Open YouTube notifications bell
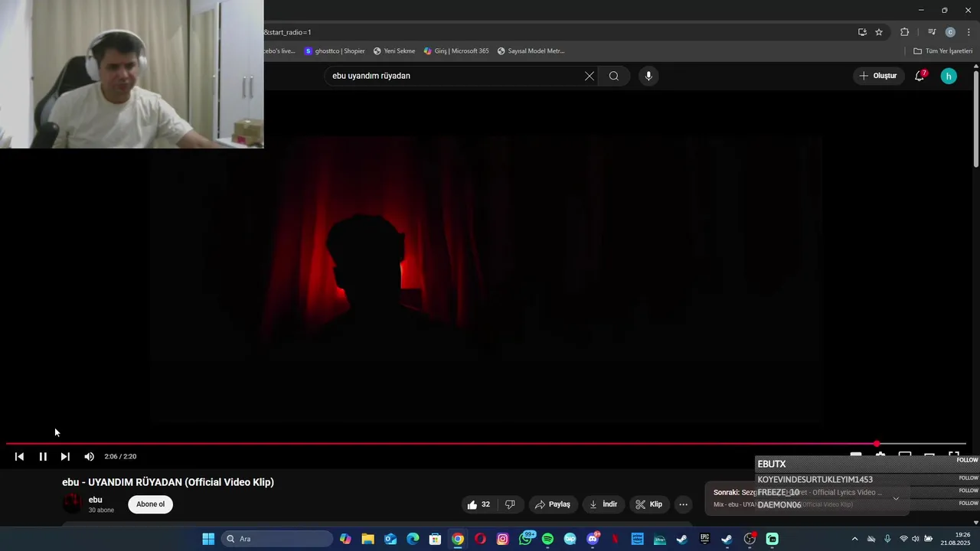Viewport: 980px width, 551px height. pyautogui.click(x=920, y=76)
